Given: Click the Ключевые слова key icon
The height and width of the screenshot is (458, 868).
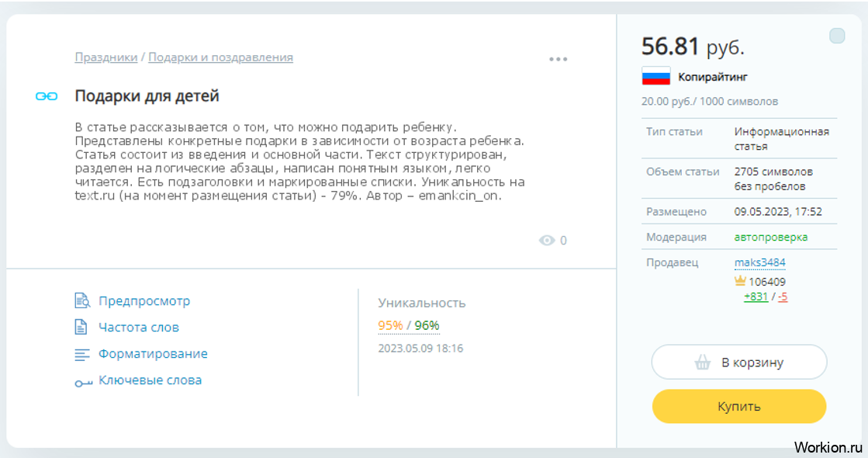Looking at the screenshot, I should (83, 383).
